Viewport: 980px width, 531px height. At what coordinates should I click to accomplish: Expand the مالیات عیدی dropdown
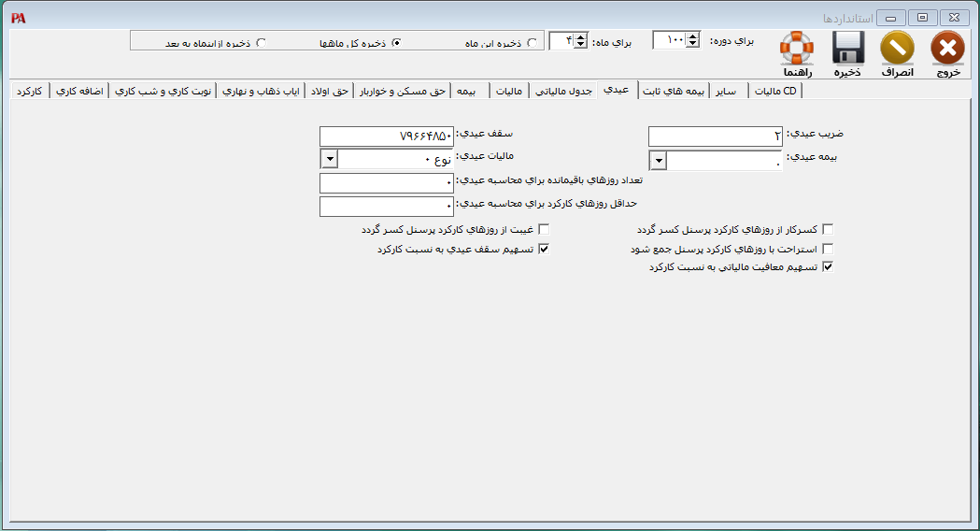pos(328,160)
